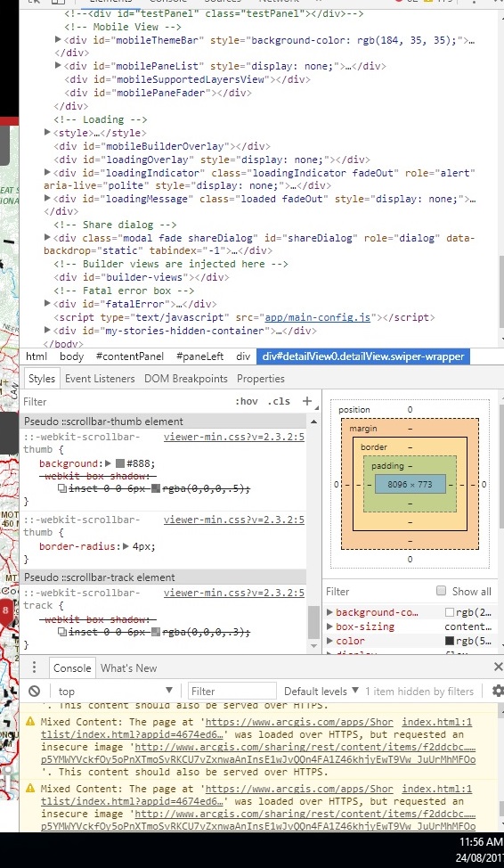Expand computed background-color property
504x868 pixels.
(329, 612)
